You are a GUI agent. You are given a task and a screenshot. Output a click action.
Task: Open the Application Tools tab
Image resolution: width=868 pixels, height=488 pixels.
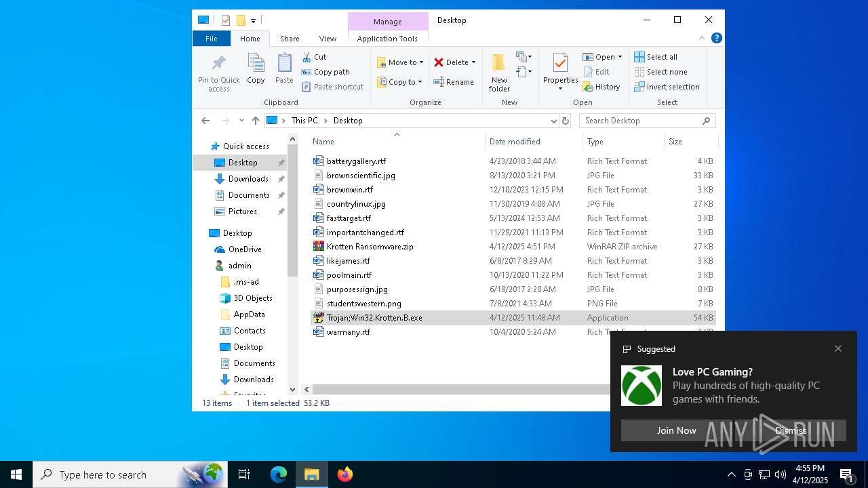point(387,39)
